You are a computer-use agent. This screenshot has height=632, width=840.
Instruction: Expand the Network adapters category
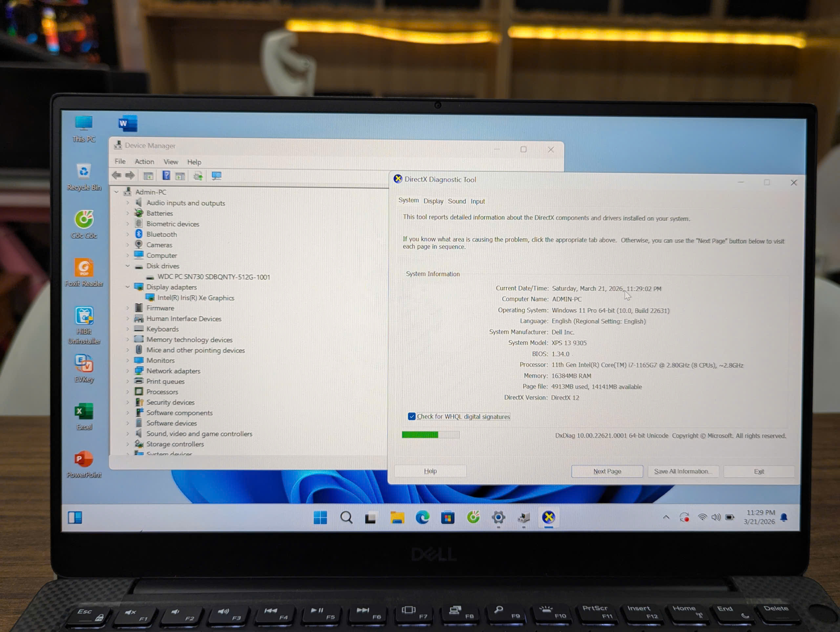pos(128,371)
